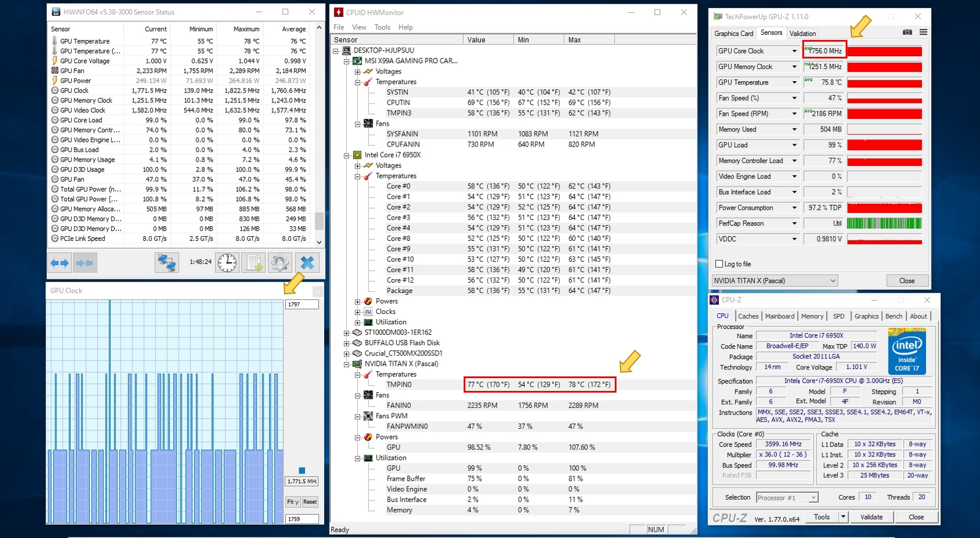Open HWMonitor Tools menu
Screen dimensions: 980x538
[x=382, y=27]
